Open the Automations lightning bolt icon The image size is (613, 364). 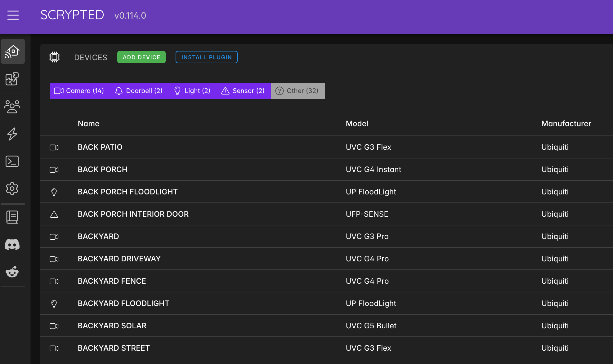12,134
